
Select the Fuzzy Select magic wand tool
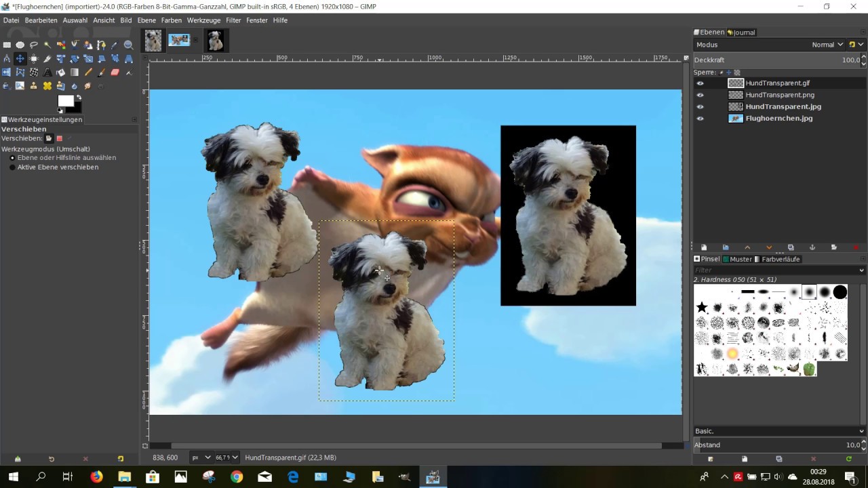click(x=47, y=45)
